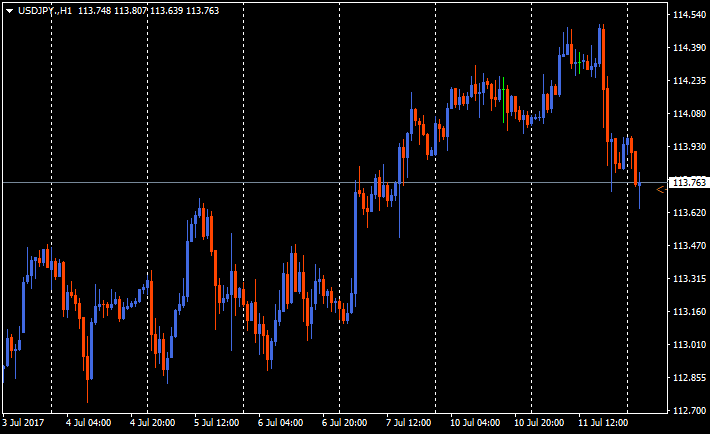Click the 10 Jul 20:00 time label

click(539, 423)
